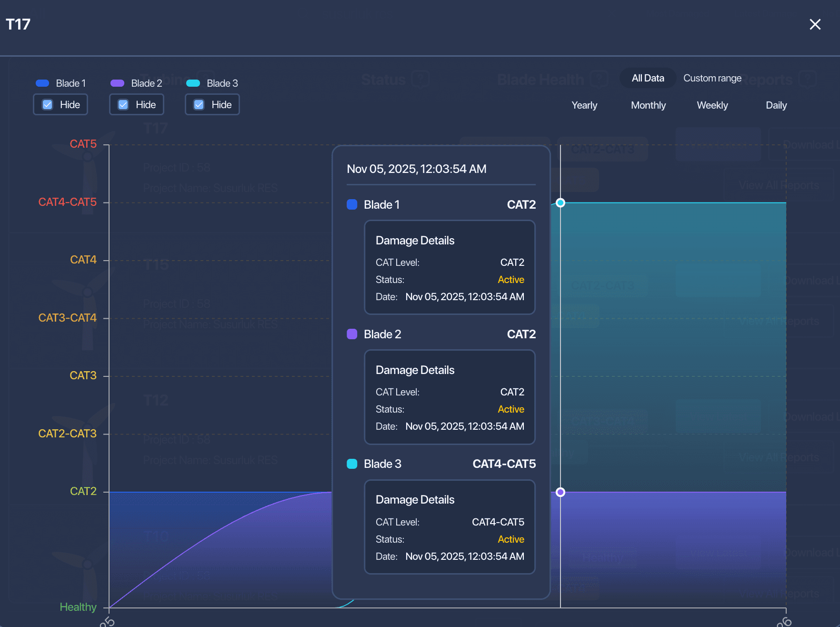Click the purple Blade 2 legend swatch
This screenshot has height=627, width=840.
pyautogui.click(x=118, y=83)
